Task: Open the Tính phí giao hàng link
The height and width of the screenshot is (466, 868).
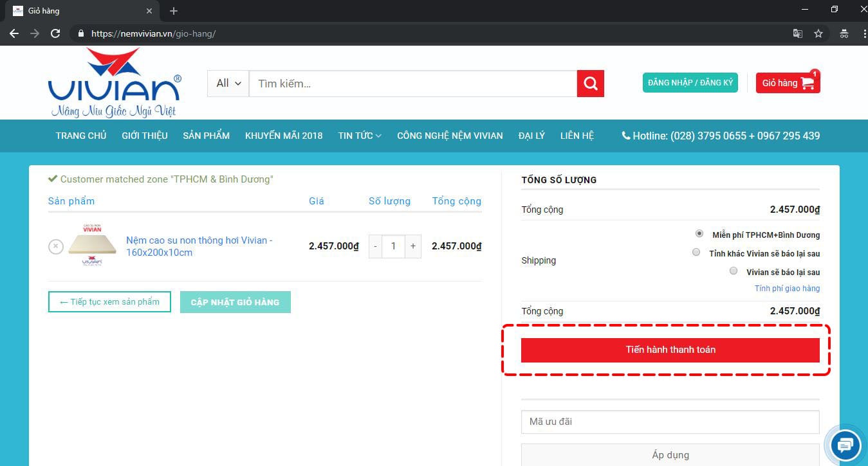Action: pos(788,289)
